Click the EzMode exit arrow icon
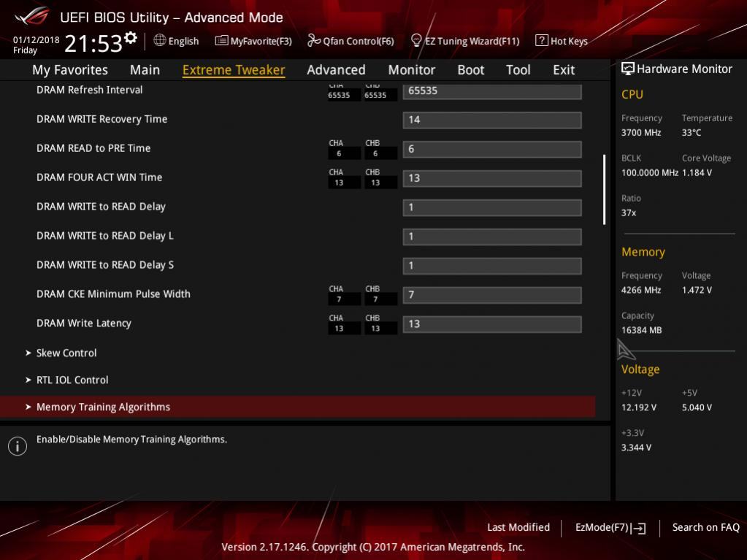Viewport: 747px width, 560px height. pos(640,528)
